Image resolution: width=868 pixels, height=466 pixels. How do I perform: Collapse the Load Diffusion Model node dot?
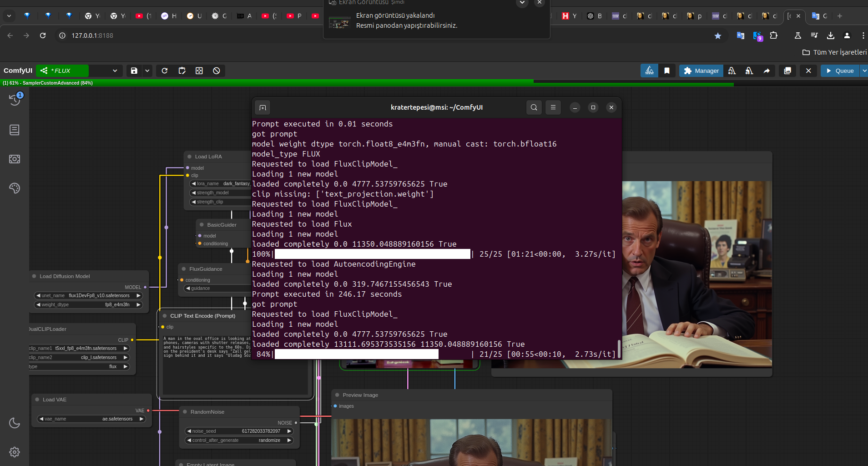pos(34,276)
